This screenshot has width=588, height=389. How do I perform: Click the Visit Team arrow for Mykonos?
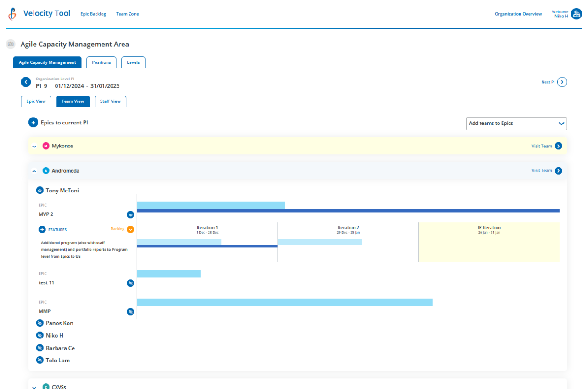pyautogui.click(x=558, y=146)
